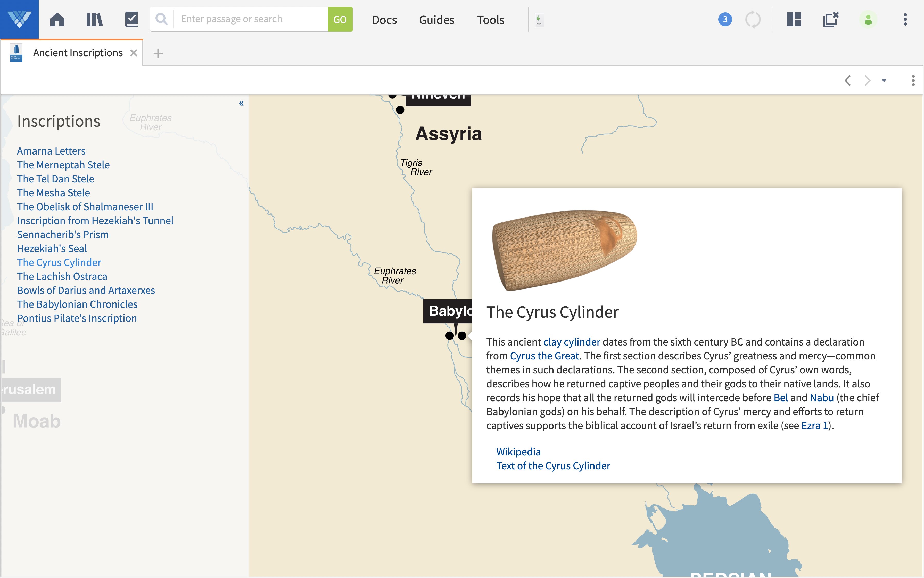Screen dimensions: 924x578
Task: Click the map dot below Nineveh
Action: tap(400, 110)
